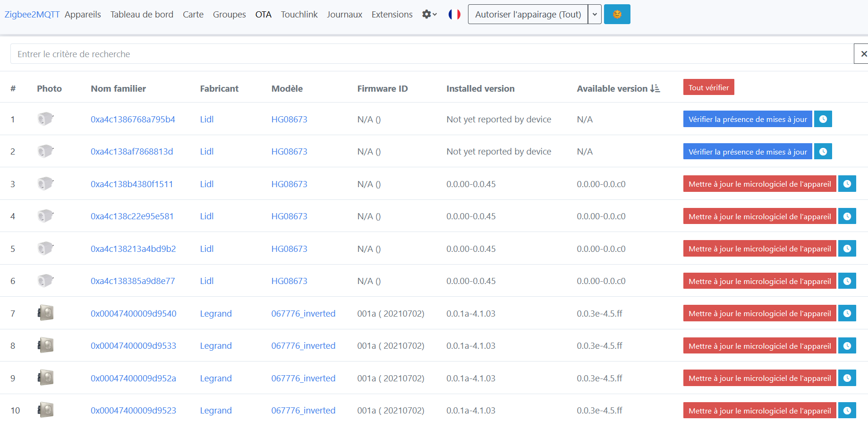The width and height of the screenshot is (868, 422).
Task: Open the French flag language selector
Action: pos(454,14)
